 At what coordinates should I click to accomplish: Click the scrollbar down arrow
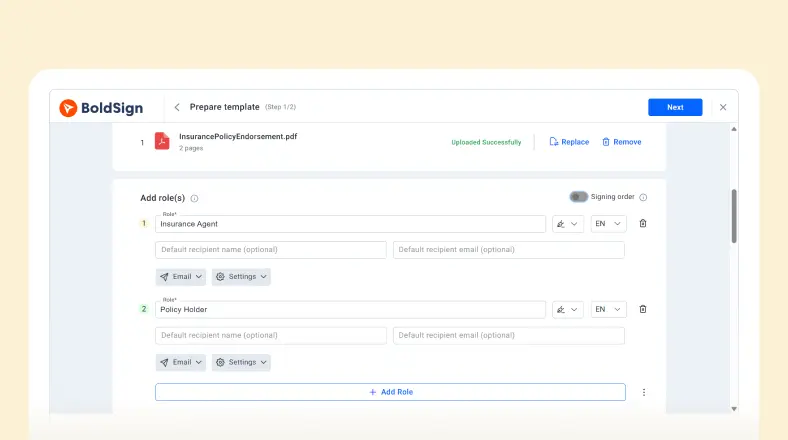(734, 409)
